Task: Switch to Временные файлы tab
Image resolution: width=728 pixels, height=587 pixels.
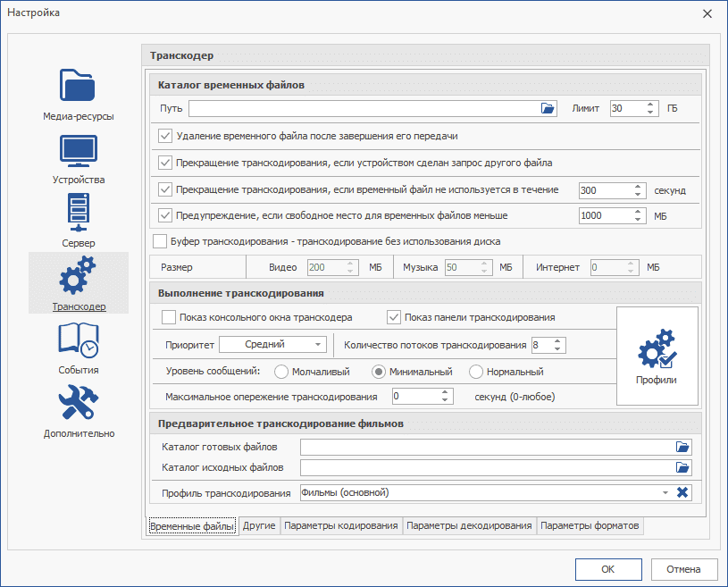Action: click(192, 526)
